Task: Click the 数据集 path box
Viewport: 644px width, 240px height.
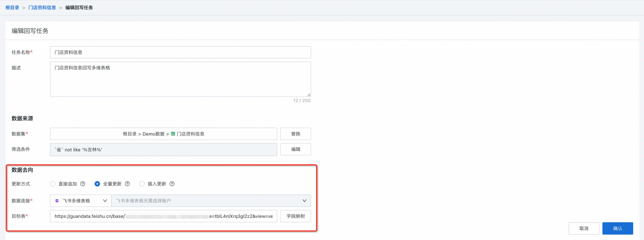Action: coord(164,134)
